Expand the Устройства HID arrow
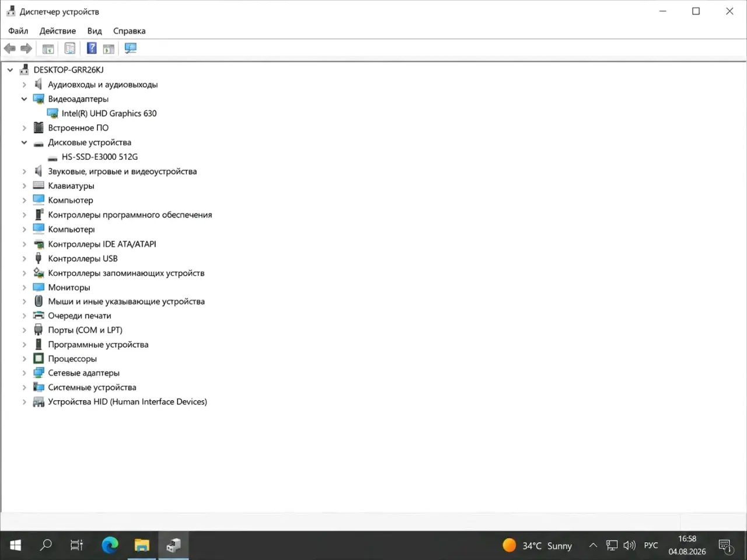Viewport: 747px width, 560px height. (24, 402)
